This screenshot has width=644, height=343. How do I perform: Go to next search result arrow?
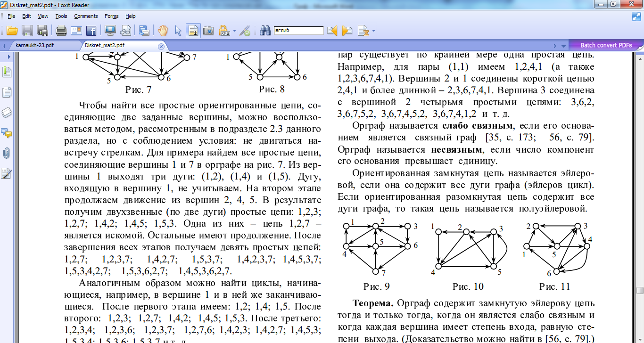pos(347,31)
